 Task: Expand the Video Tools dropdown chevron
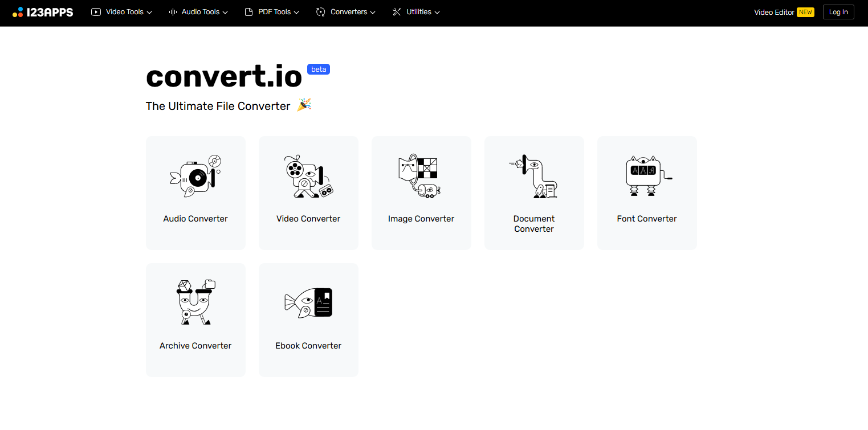(149, 13)
